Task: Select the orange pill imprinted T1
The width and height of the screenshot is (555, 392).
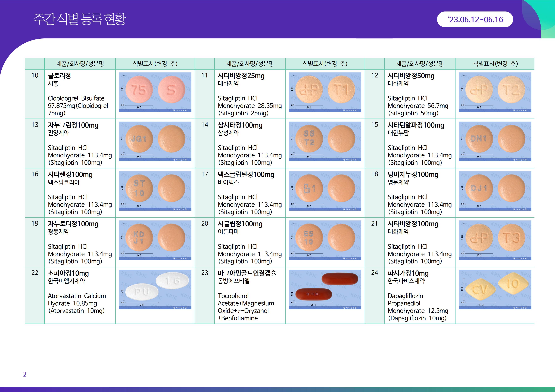Action: pyautogui.click(x=341, y=89)
